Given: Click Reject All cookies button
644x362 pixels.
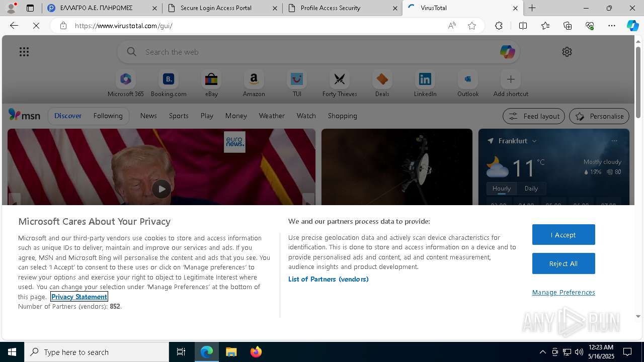Looking at the screenshot, I should tap(563, 263).
